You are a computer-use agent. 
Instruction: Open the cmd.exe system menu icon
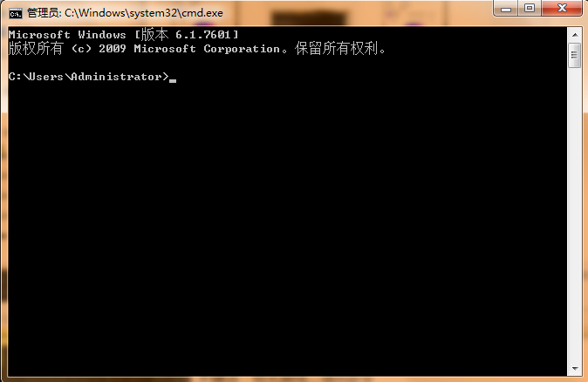(x=16, y=13)
